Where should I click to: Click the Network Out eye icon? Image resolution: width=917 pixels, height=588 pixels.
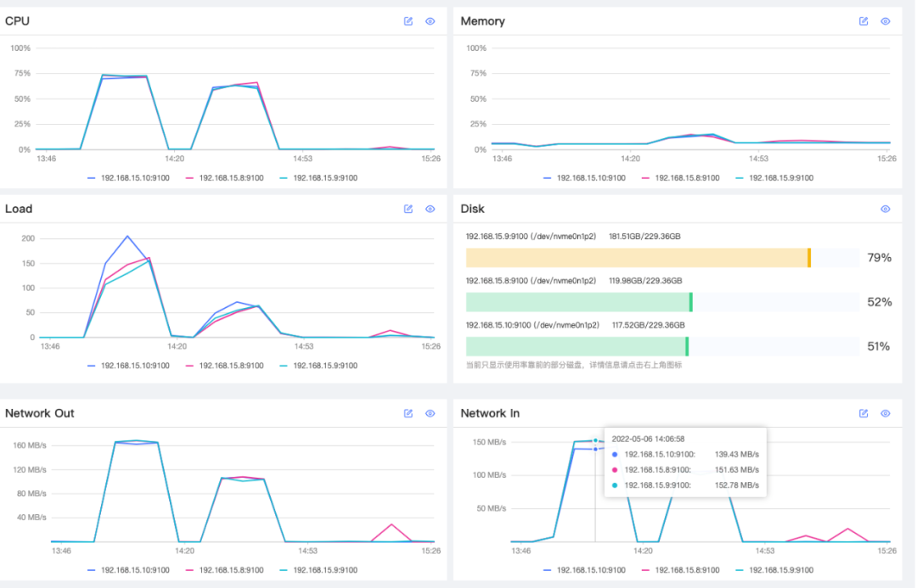click(x=430, y=413)
